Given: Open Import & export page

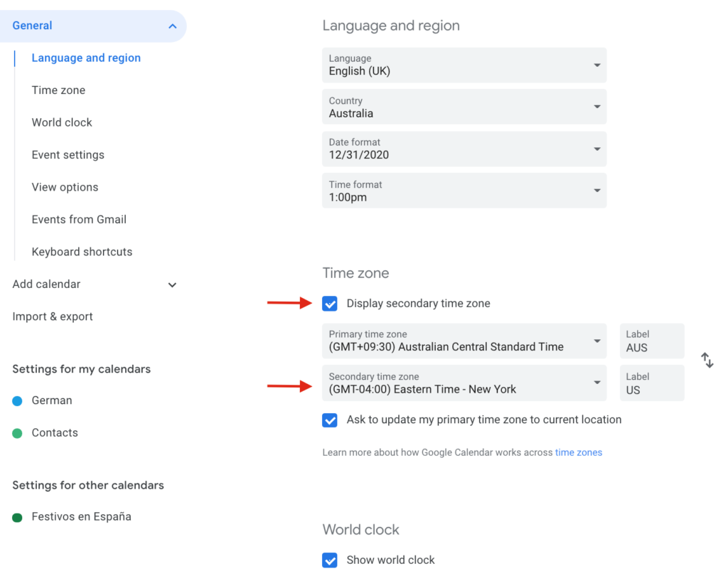Looking at the screenshot, I should pyautogui.click(x=53, y=316).
